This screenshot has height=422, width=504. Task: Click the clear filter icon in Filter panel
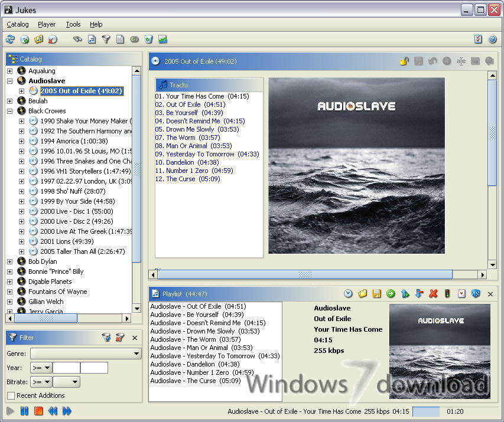120,338
